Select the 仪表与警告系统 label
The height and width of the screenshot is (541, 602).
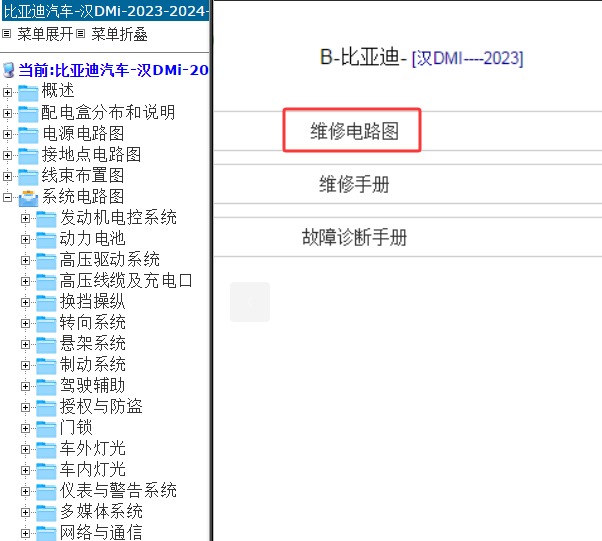118,490
